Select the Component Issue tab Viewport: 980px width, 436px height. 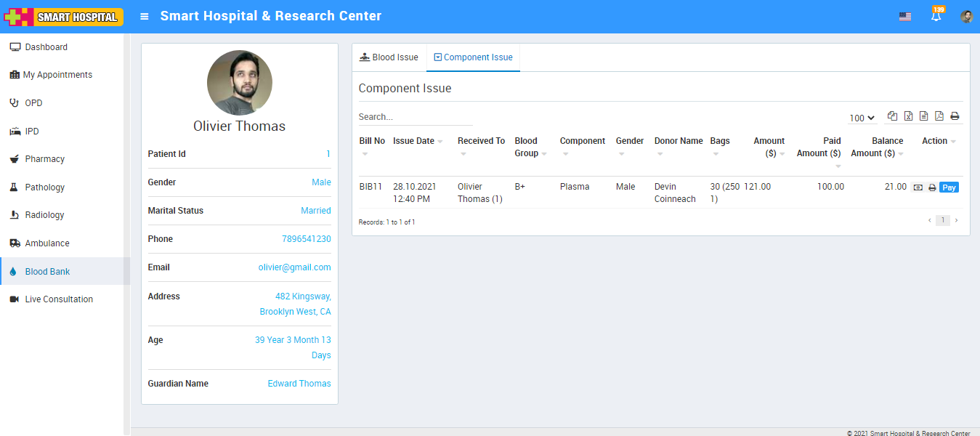click(x=473, y=57)
